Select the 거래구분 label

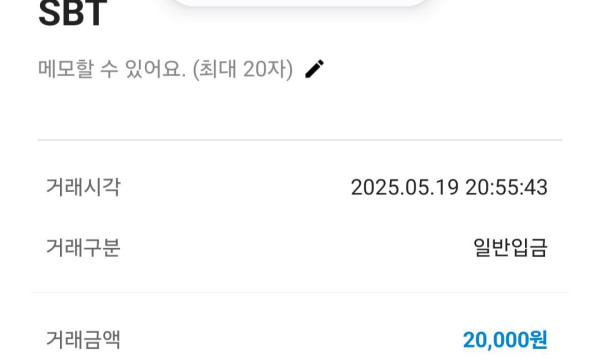(83, 247)
